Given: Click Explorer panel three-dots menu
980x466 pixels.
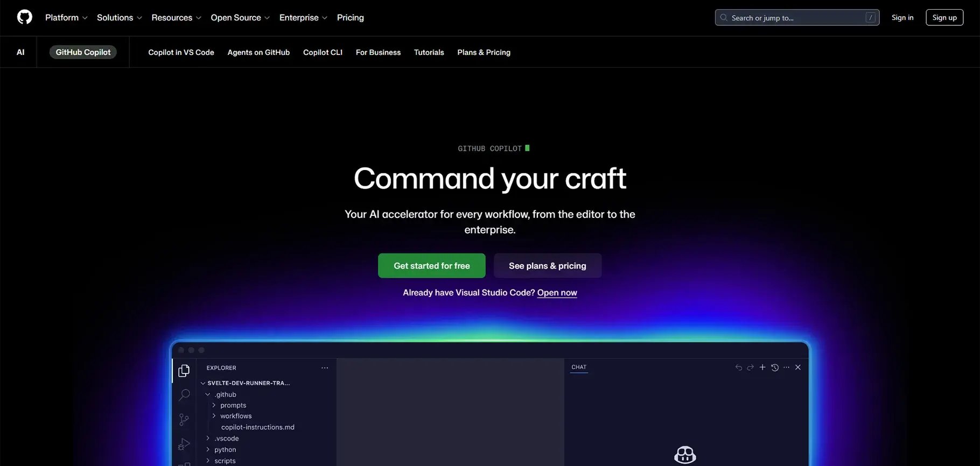Looking at the screenshot, I should coord(325,368).
